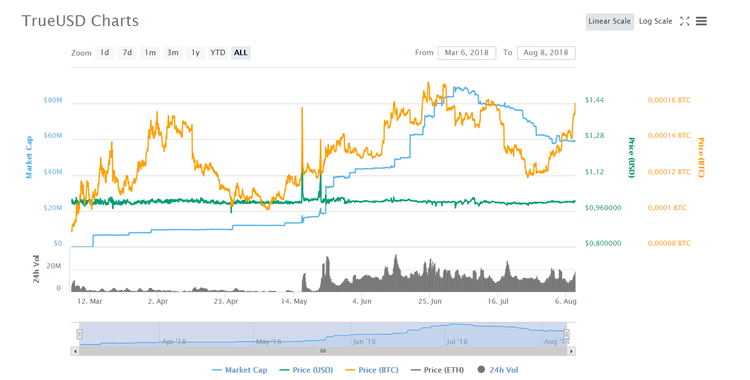Click the $0,960000 axis label
This screenshot has width=750, height=380.
point(603,208)
